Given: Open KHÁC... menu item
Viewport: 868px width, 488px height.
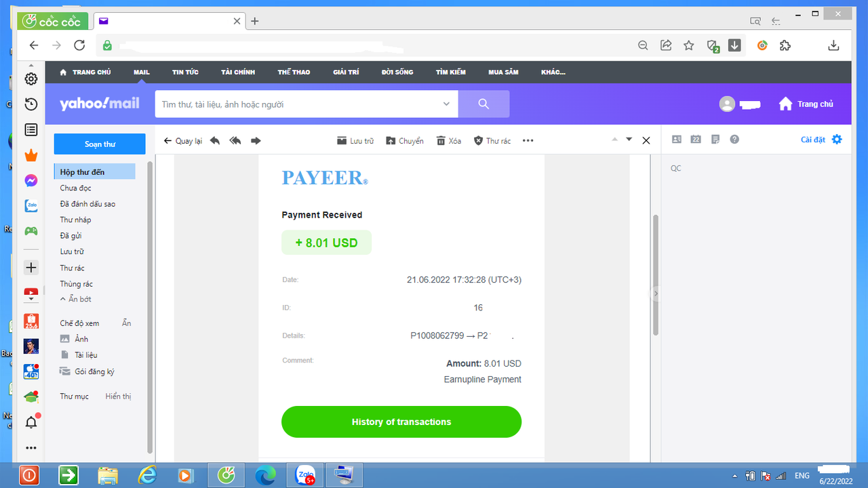Looking at the screenshot, I should [553, 72].
